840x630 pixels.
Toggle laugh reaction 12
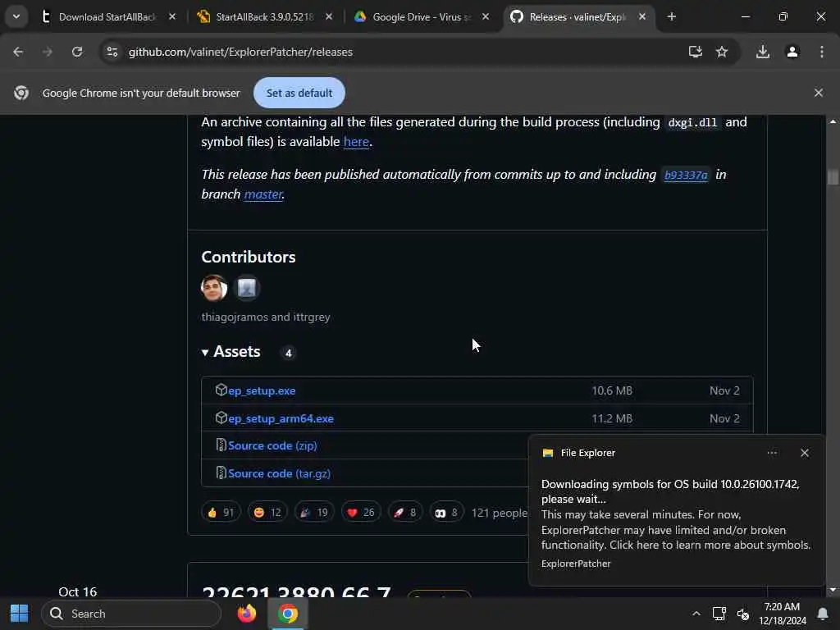tap(267, 513)
